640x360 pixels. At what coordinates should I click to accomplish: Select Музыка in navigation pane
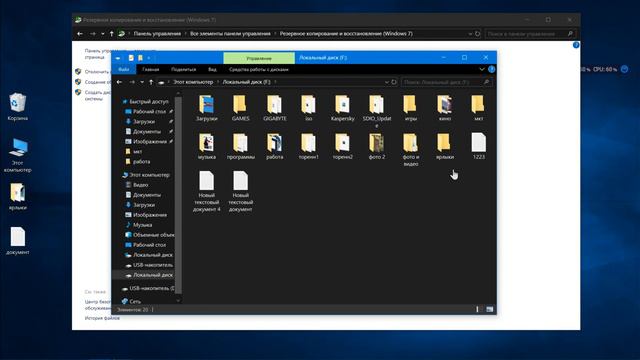pyautogui.click(x=138, y=225)
